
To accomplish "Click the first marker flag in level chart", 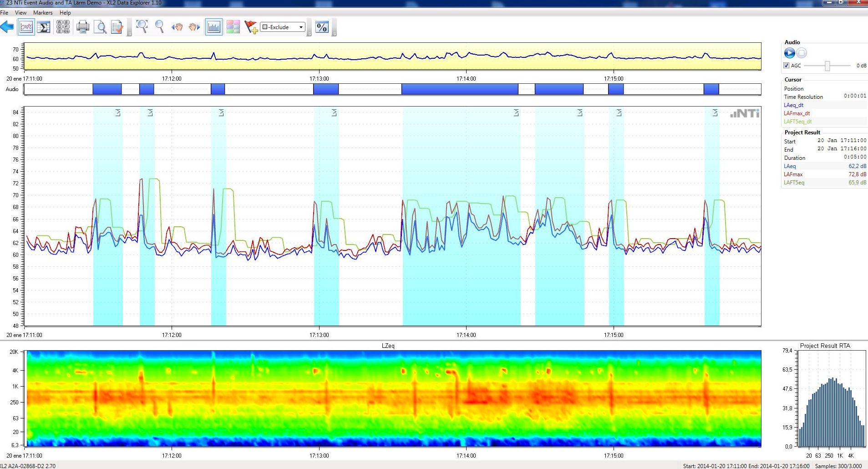I will 118,112.
